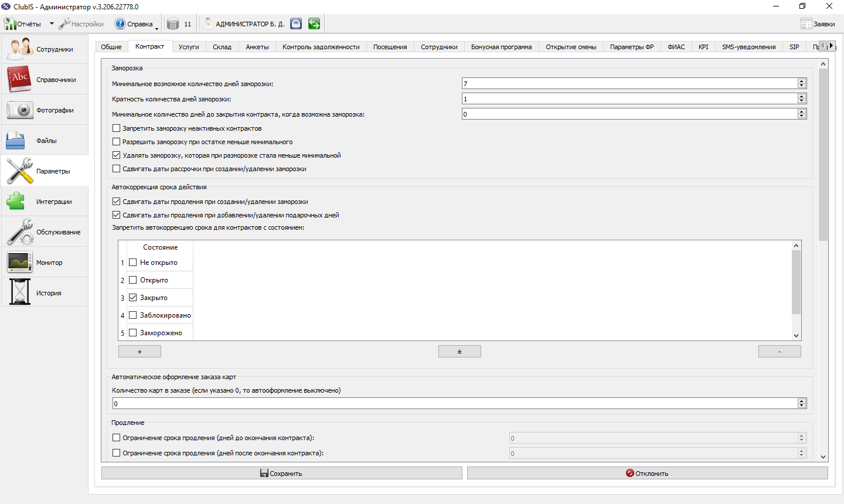Click the Состояние column header

pos(160,247)
